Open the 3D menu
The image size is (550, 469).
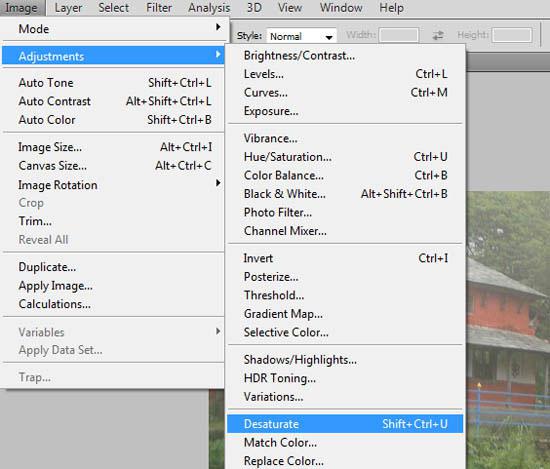(x=254, y=8)
